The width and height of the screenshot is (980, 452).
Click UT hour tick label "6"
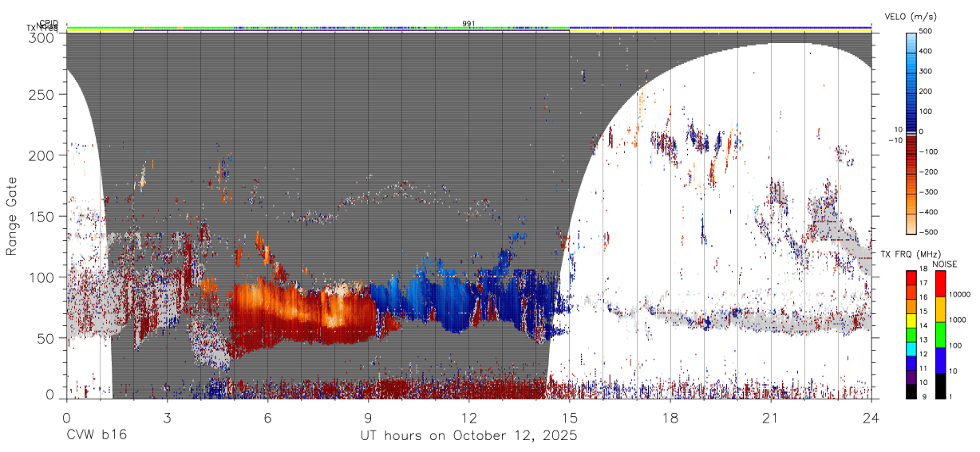tap(267, 417)
